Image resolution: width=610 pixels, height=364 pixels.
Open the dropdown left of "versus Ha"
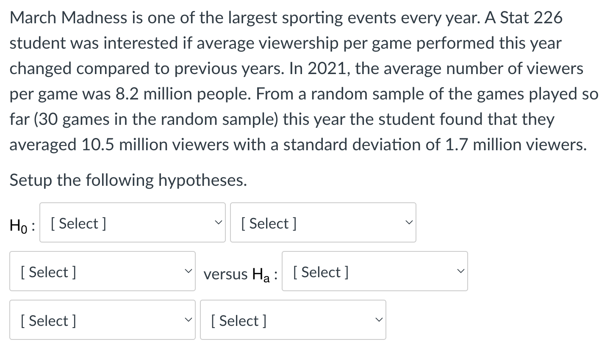coord(102,271)
